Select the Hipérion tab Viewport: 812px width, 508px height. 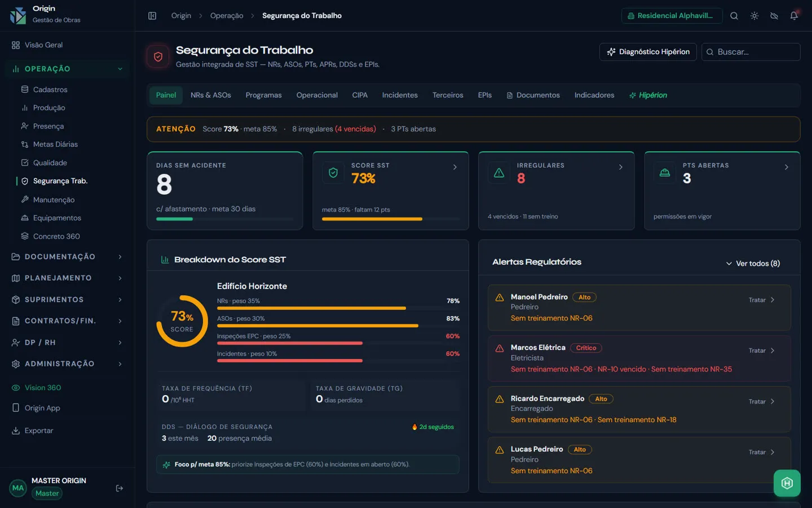pyautogui.click(x=648, y=95)
